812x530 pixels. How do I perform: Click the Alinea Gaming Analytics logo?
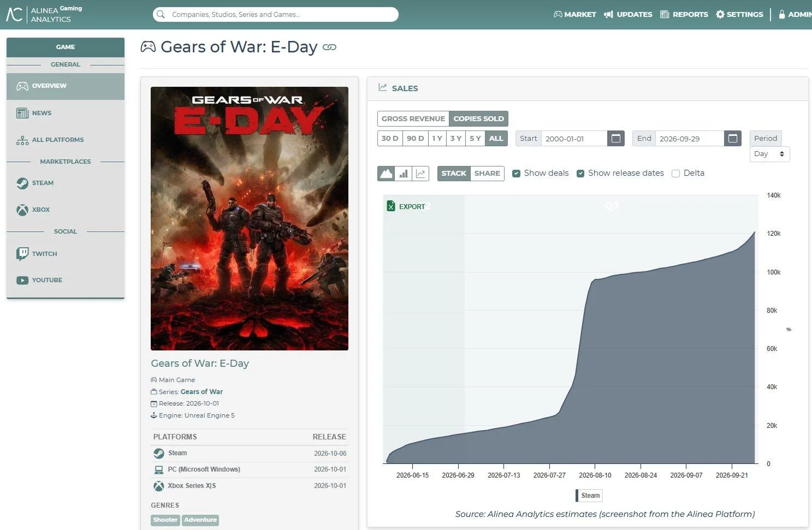click(x=44, y=14)
